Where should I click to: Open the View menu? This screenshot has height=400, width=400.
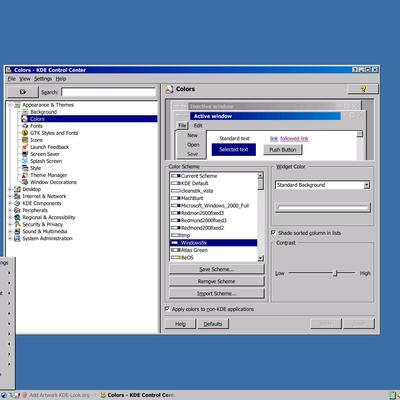click(25, 79)
